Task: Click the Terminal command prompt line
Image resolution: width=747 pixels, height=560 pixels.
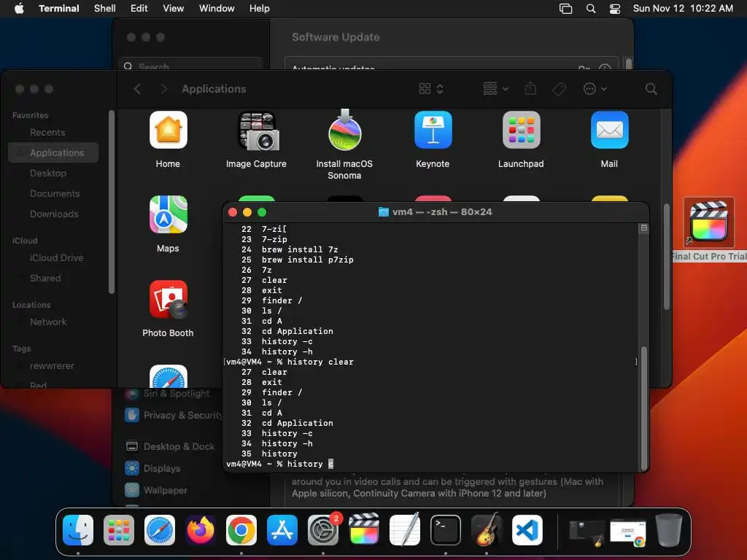Action: click(x=279, y=464)
